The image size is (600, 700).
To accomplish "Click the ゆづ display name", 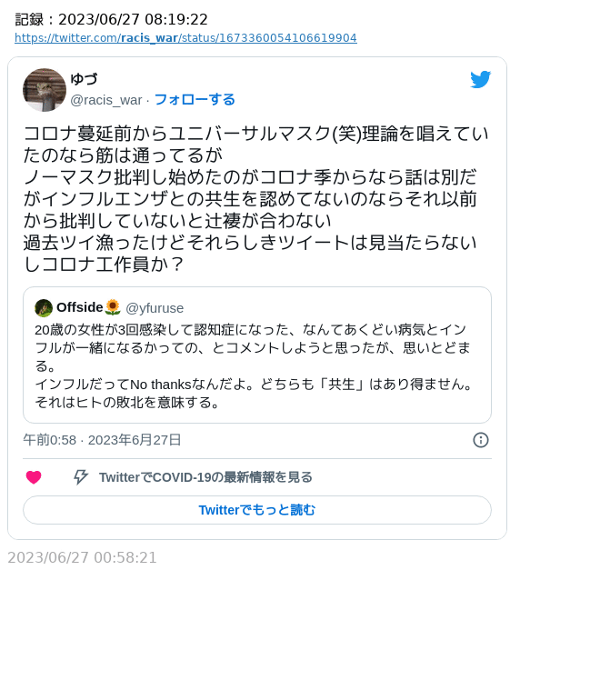I will pyautogui.click(x=84, y=79).
